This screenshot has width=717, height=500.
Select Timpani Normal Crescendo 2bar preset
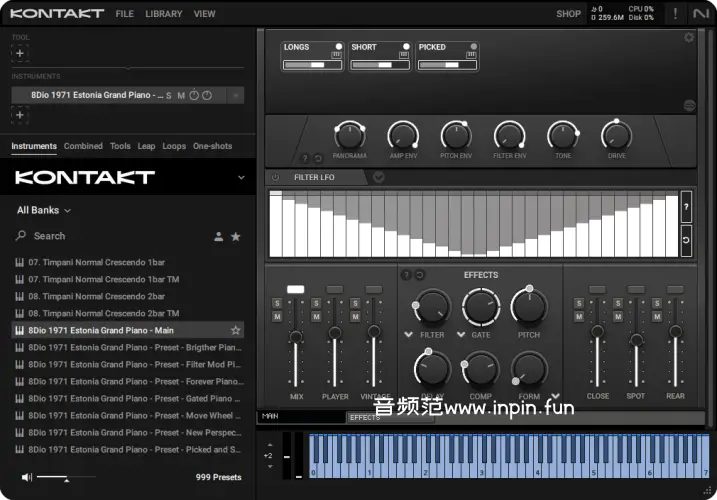(96, 296)
